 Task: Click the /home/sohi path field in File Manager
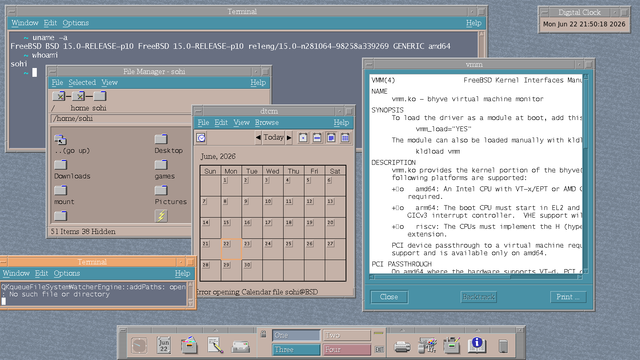pyautogui.click(x=120, y=119)
